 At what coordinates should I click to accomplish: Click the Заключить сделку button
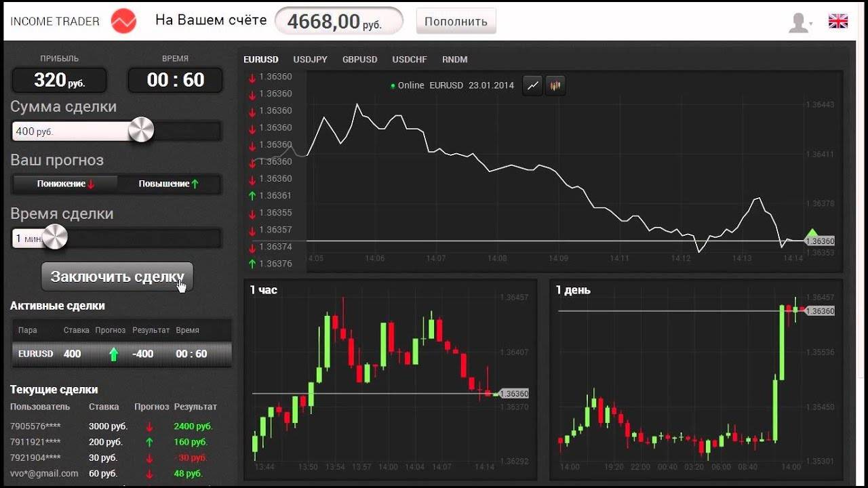pos(117,277)
